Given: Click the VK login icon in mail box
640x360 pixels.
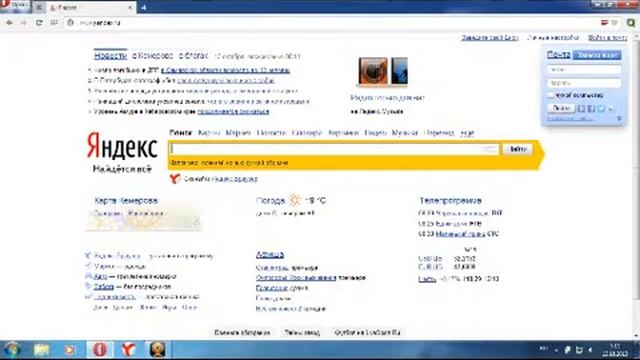Looking at the screenshot, I should coord(582,109).
